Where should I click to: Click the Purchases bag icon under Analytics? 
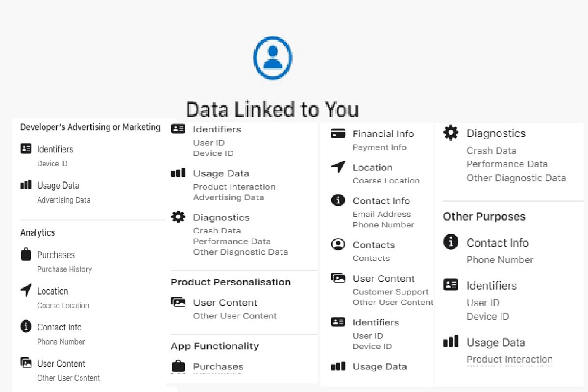[26, 254]
